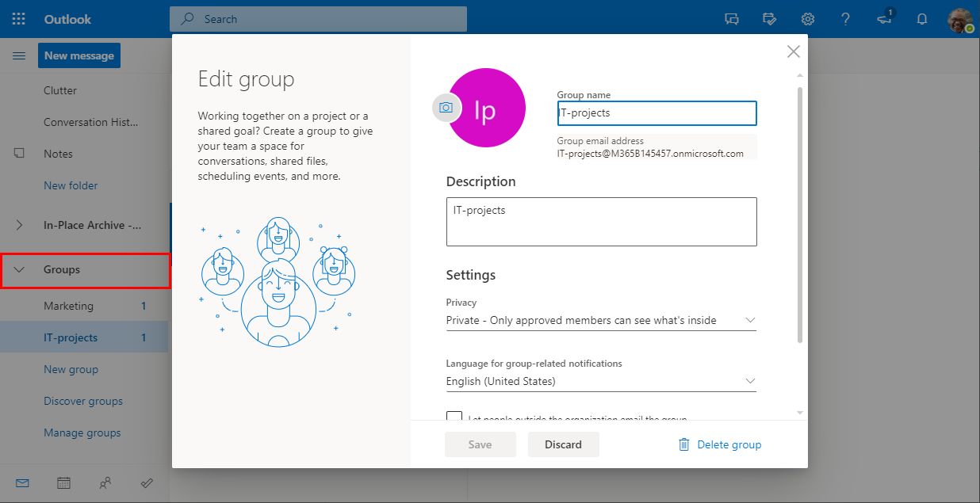Open the Privacy dropdown

[601, 320]
